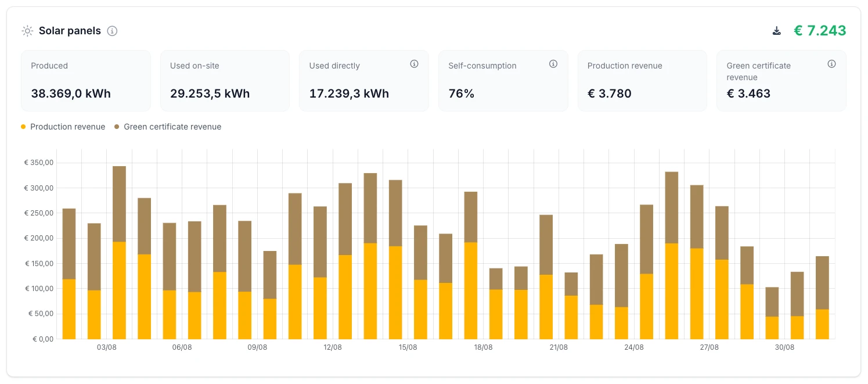This screenshot has height=384, width=868.
Task: Click the 03/08 axis label
Action: pos(107,347)
